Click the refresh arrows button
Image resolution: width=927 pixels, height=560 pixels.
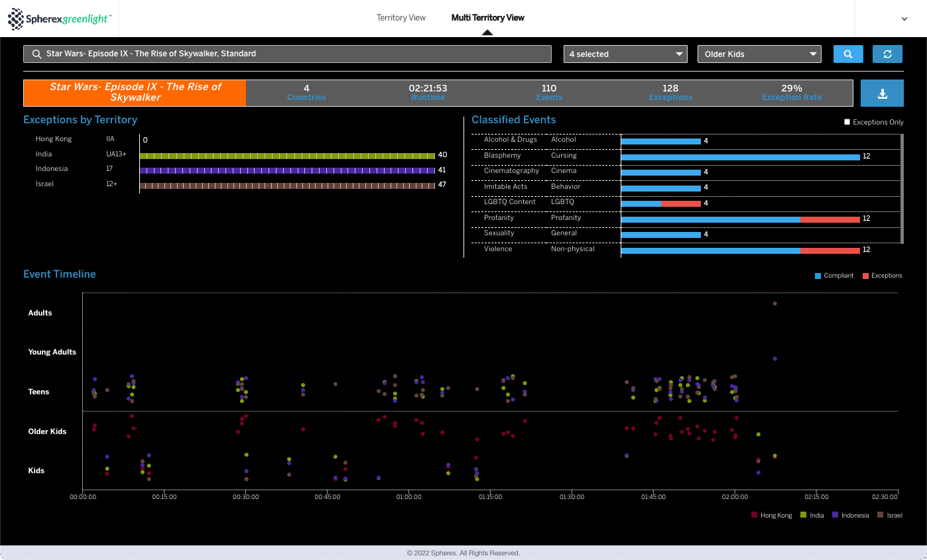(887, 54)
